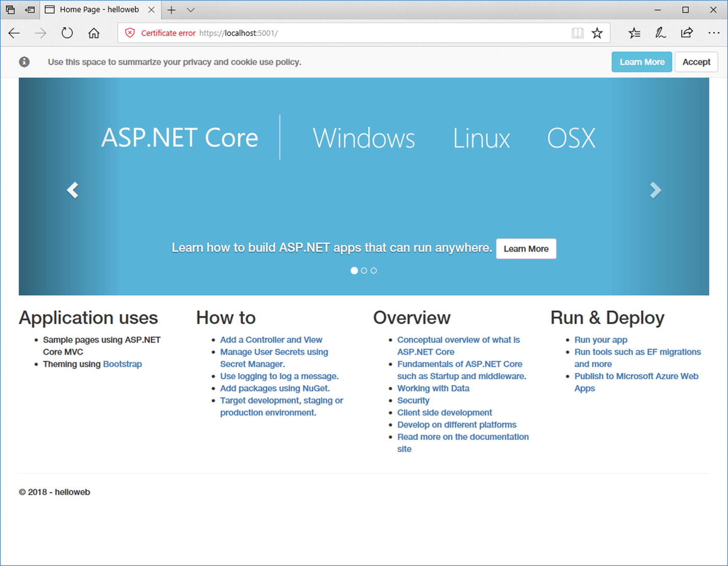Image resolution: width=728 pixels, height=566 pixels.
Task: Close the Home Page - helloweb tab
Action: click(x=151, y=10)
